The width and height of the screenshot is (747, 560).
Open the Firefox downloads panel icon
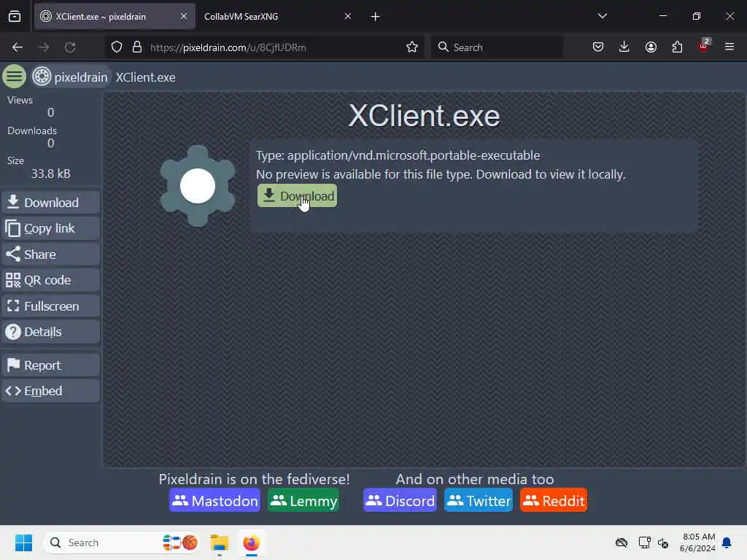[624, 47]
